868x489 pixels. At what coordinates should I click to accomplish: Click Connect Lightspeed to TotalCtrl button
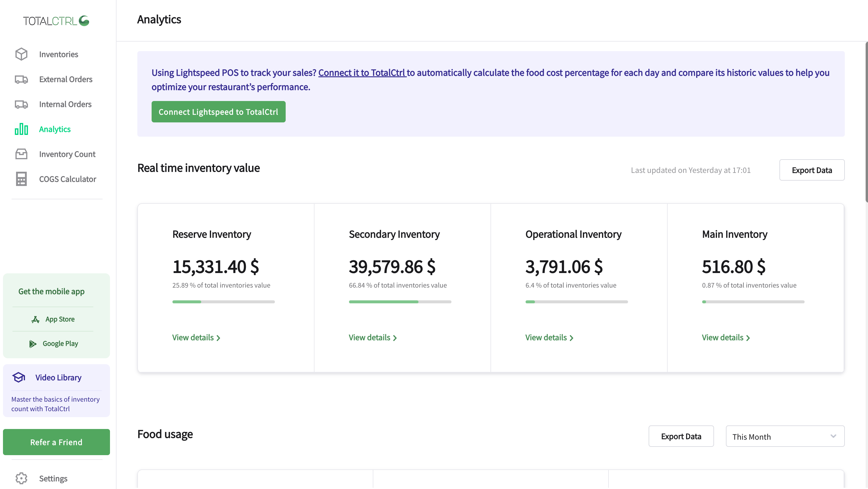tap(218, 112)
